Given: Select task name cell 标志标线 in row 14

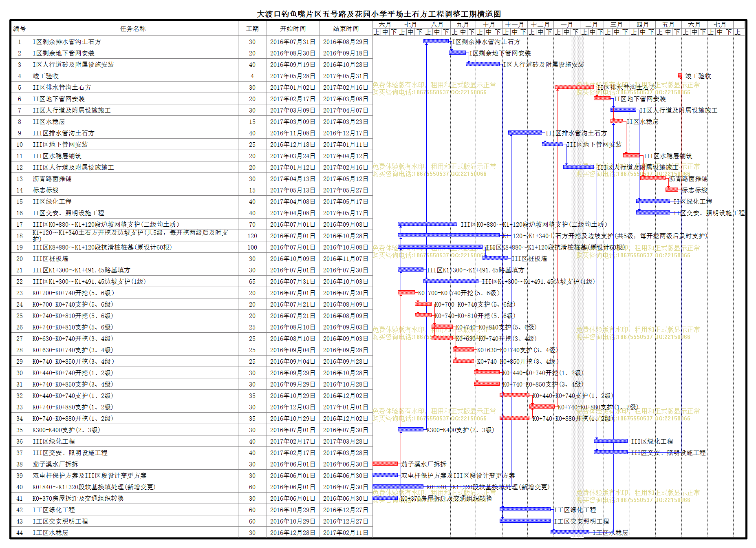Looking at the screenshot, I should [x=133, y=190].
